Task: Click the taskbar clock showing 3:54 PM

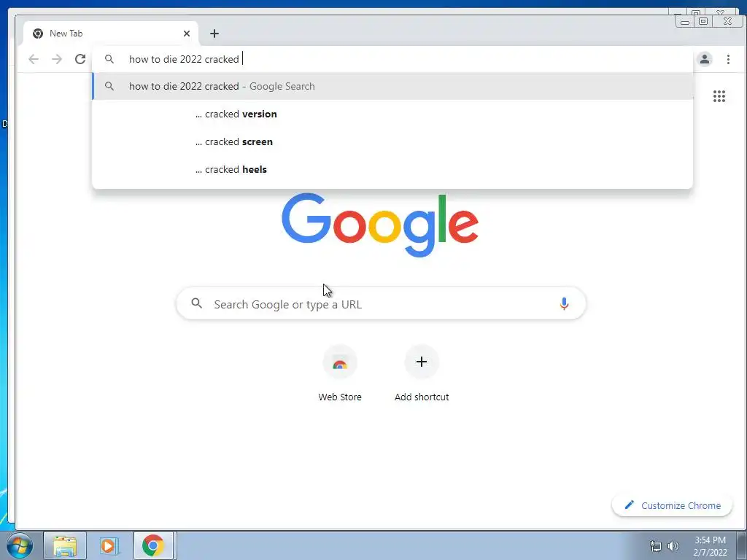Action: point(710,546)
